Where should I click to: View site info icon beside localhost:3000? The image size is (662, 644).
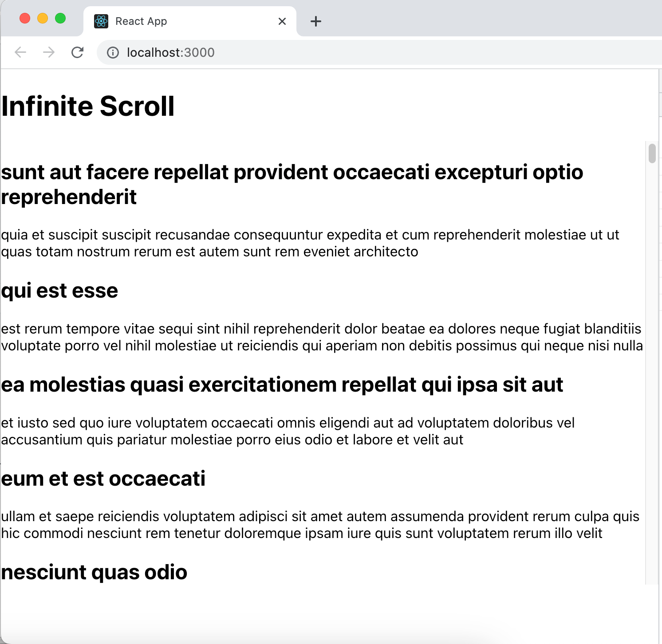[x=113, y=53]
